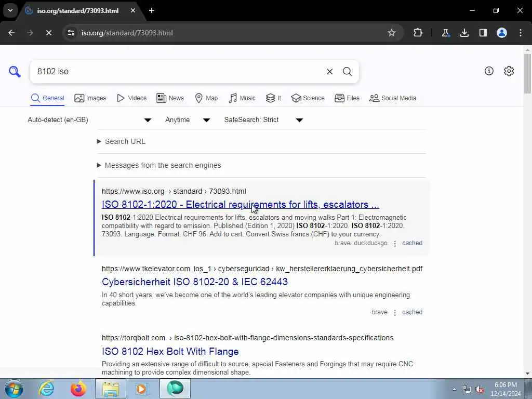The height and width of the screenshot is (399, 532).
Task: Open media player from taskbar
Action: click(141, 389)
